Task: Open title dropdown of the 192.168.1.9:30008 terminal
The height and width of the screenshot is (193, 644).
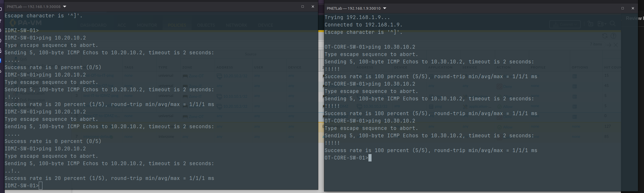Action: (x=64, y=7)
